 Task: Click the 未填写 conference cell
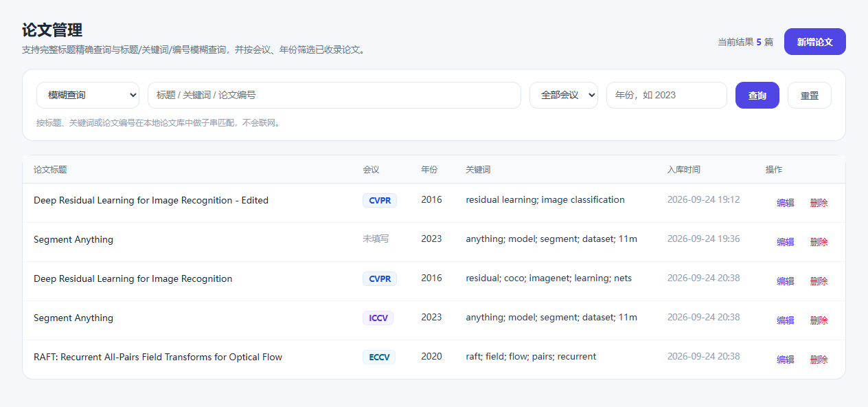(x=376, y=239)
